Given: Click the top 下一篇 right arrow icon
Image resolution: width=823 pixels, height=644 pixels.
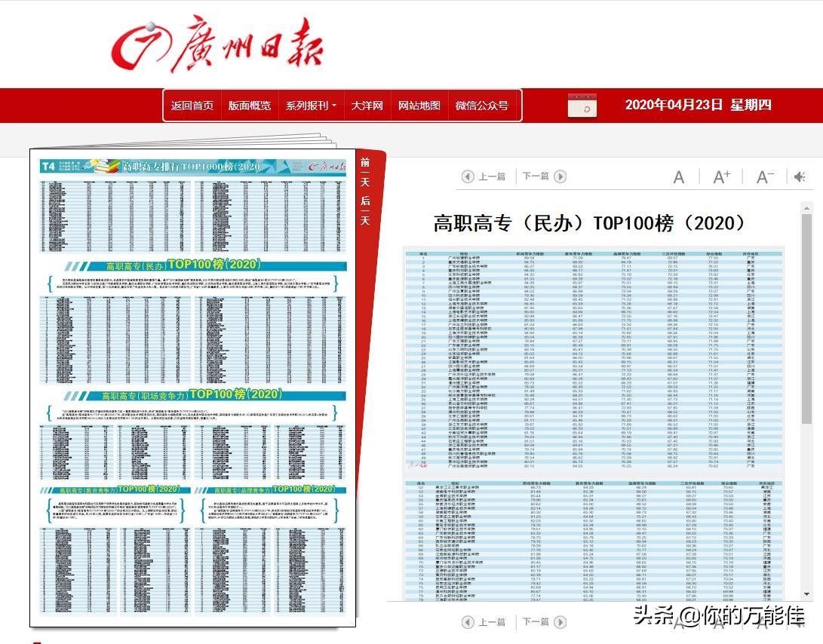Looking at the screenshot, I should click(x=560, y=176).
